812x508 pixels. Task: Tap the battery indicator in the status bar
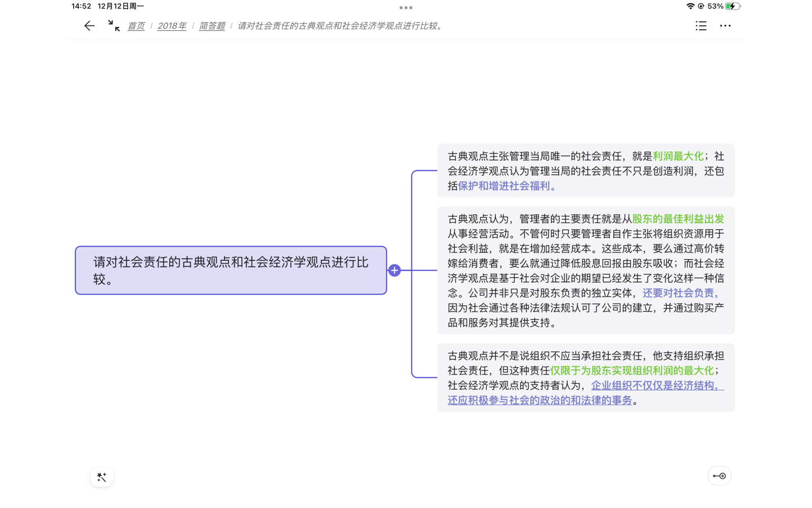[733, 6]
